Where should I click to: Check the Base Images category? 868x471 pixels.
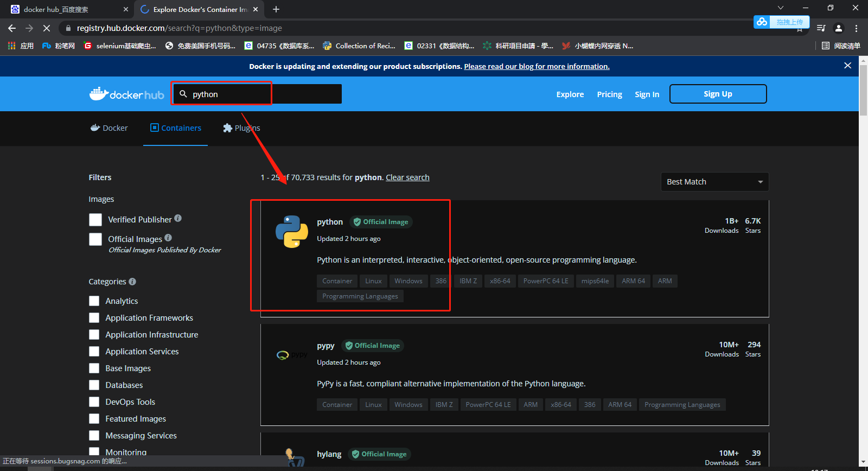point(94,368)
